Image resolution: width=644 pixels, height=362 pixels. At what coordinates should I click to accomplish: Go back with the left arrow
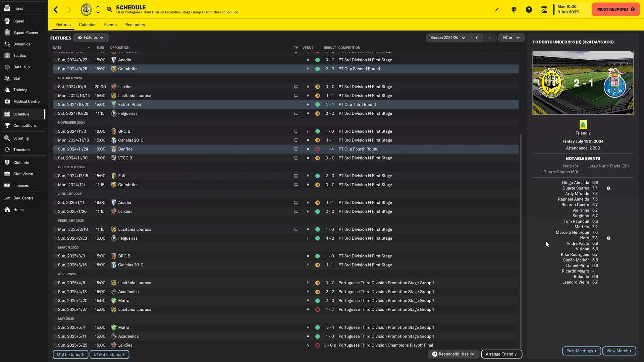click(x=56, y=10)
